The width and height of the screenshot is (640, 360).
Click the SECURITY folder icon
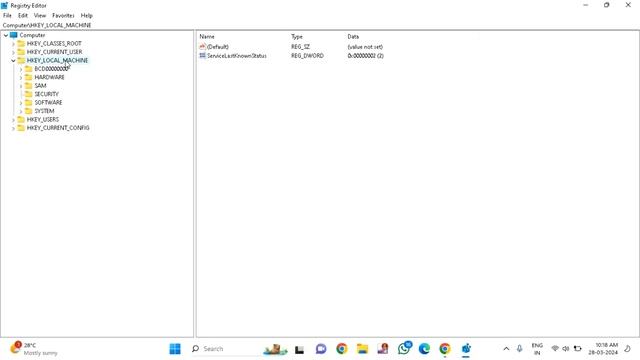(x=29, y=94)
